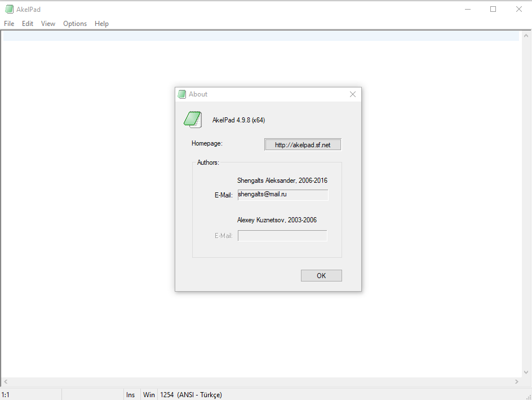Click the shengalts@mail.ru e-mail field
532x400 pixels.
pyautogui.click(x=283, y=195)
